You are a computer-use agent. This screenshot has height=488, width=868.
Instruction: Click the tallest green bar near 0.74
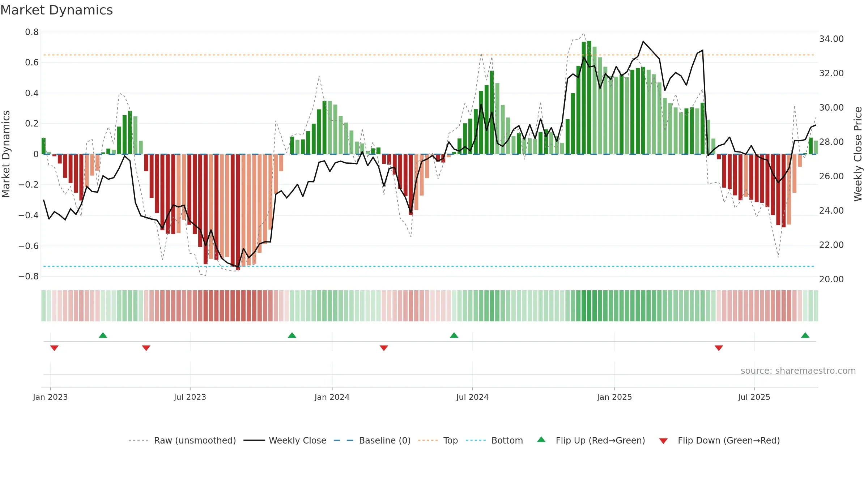pos(589,98)
